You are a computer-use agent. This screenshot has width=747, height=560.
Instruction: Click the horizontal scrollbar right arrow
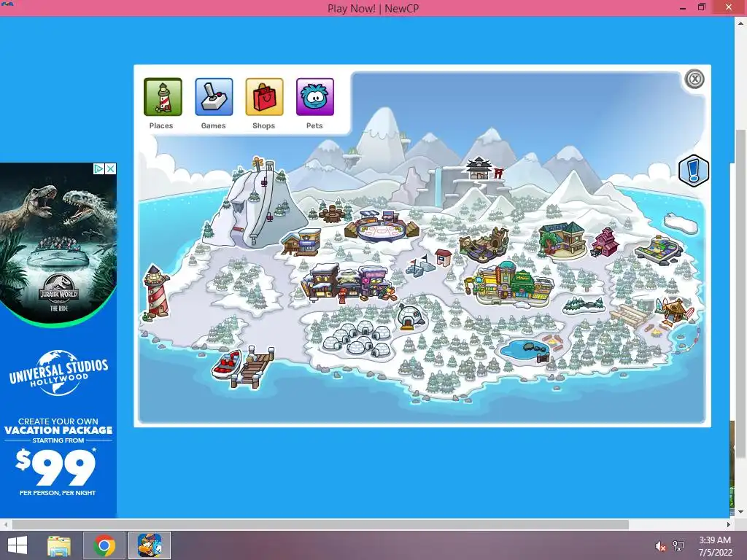coord(728,525)
